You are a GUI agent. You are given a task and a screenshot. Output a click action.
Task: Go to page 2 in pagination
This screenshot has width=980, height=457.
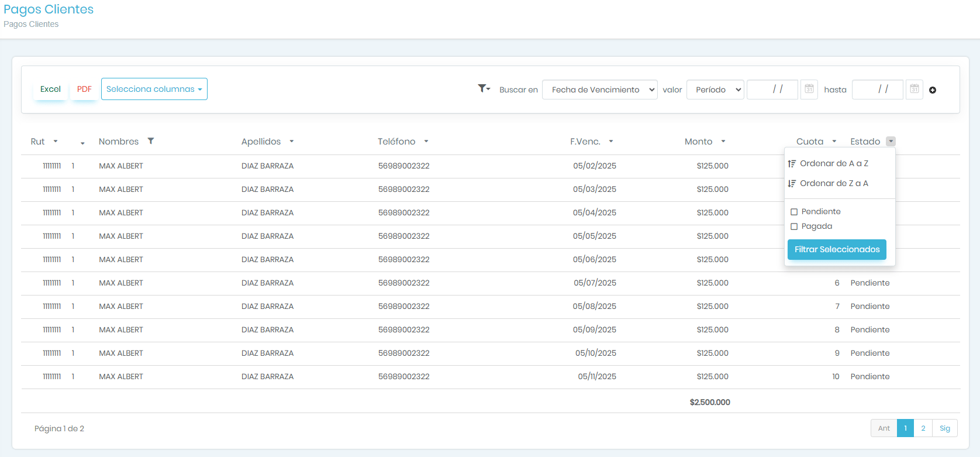[923, 428]
